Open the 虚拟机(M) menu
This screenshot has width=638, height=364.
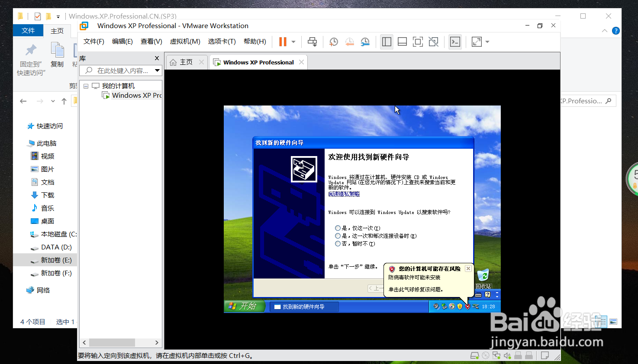(185, 42)
